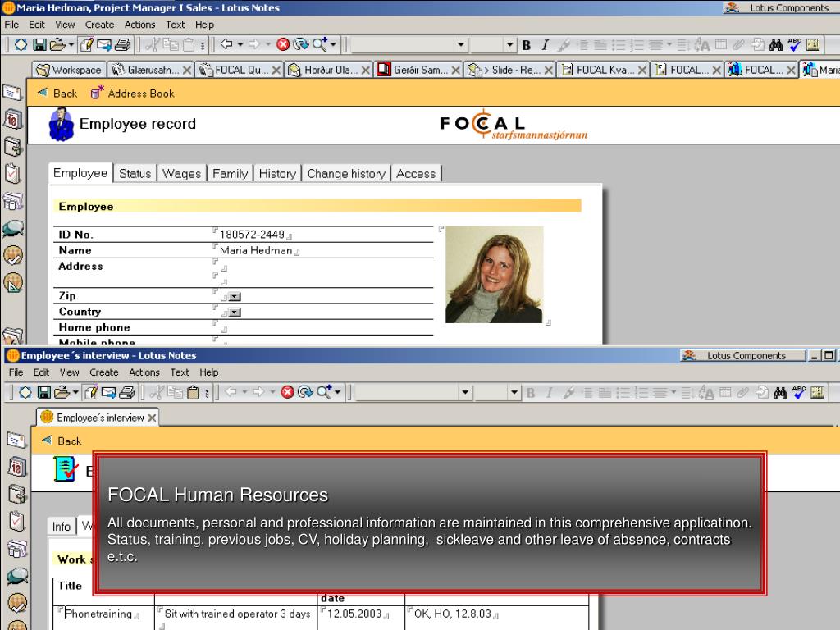Stop loading with the red X, lower toolbar
Screen dimensions: 840x630
point(288,392)
